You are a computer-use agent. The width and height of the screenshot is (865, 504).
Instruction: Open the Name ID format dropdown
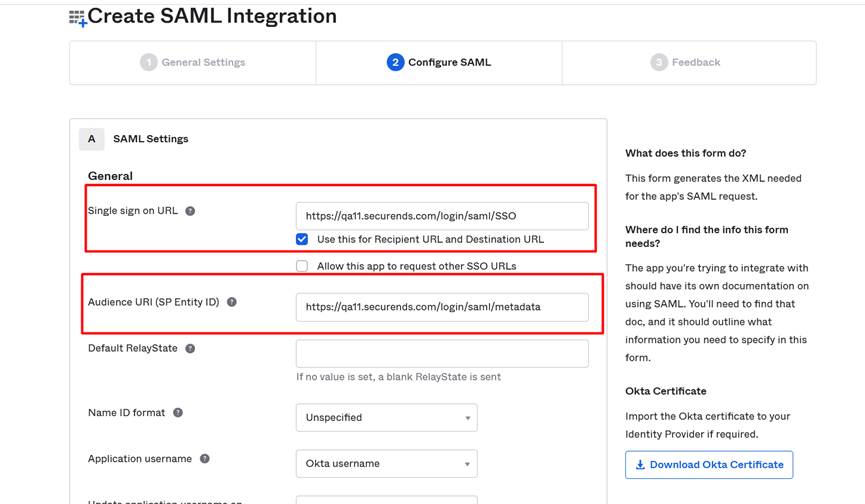387,417
